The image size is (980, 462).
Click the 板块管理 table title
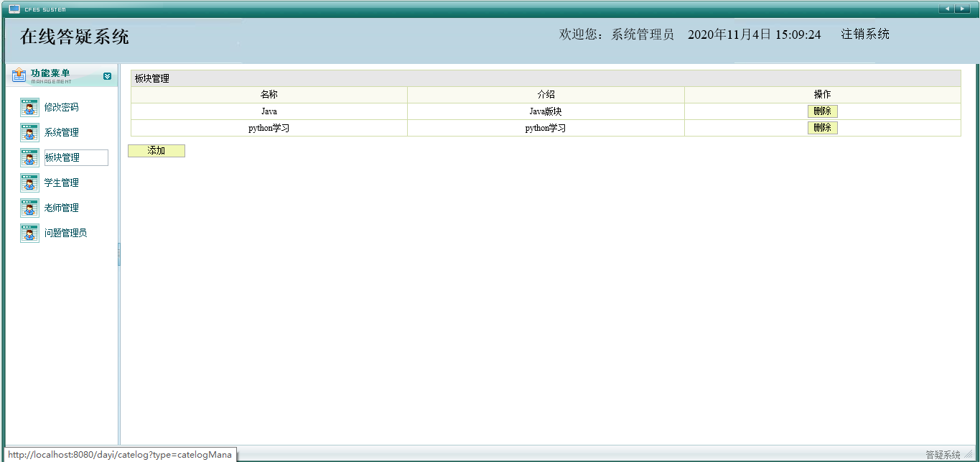152,78
